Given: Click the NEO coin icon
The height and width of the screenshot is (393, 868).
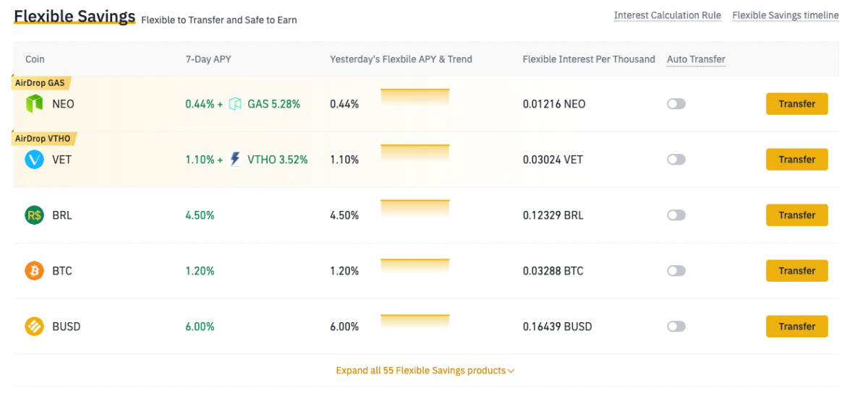Looking at the screenshot, I should click(35, 104).
